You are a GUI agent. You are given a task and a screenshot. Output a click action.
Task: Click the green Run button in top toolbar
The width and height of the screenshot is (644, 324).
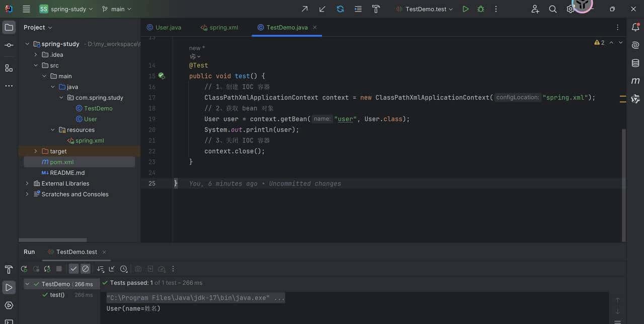pos(465,9)
